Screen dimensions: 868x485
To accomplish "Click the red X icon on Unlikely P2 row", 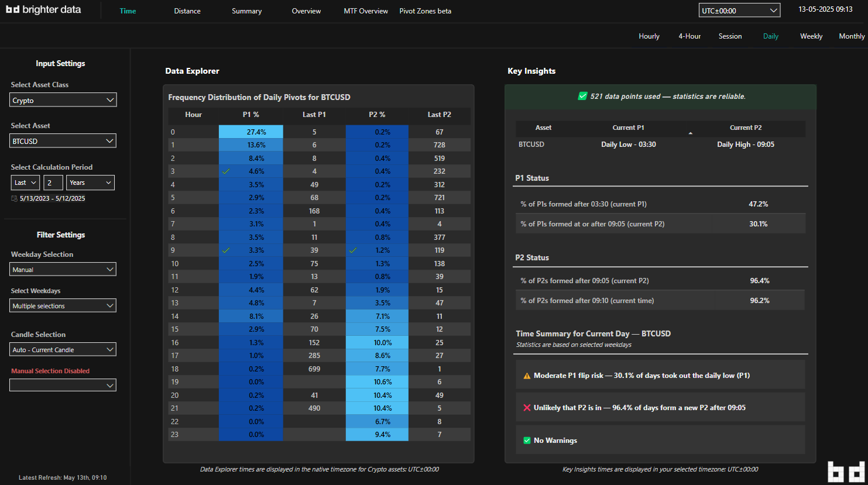I will (x=527, y=408).
